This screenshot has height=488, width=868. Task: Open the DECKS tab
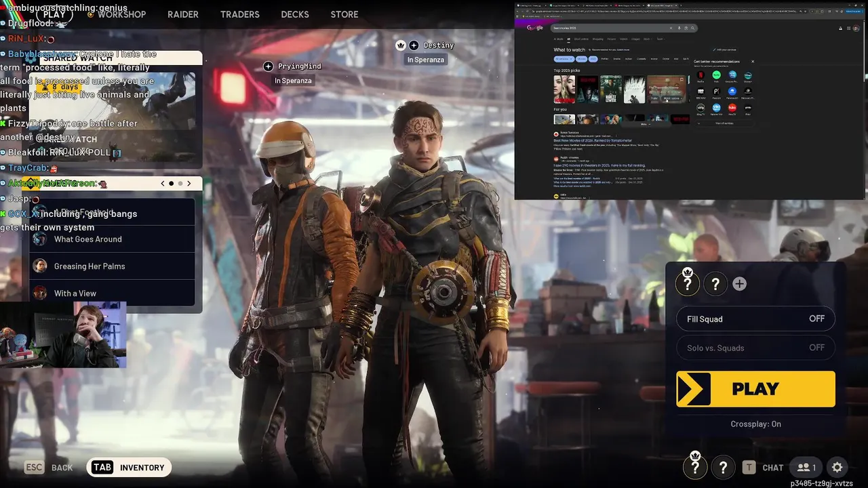click(295, 14)
